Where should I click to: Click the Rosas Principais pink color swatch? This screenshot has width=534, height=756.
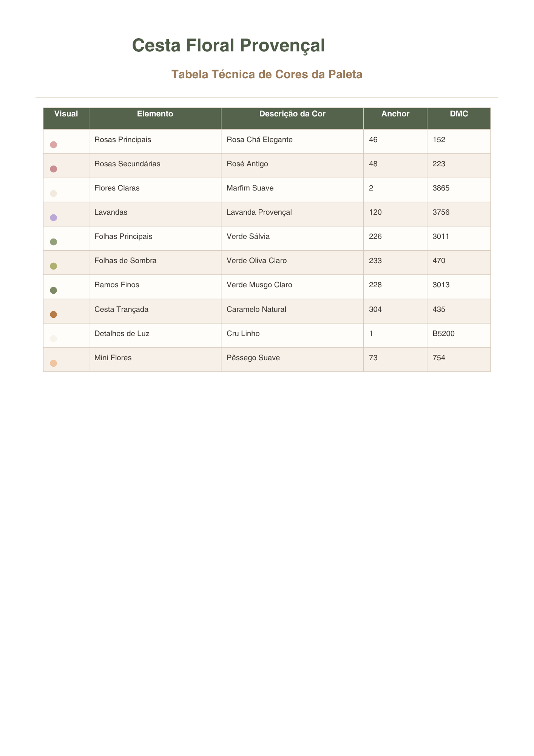(53, 145)
